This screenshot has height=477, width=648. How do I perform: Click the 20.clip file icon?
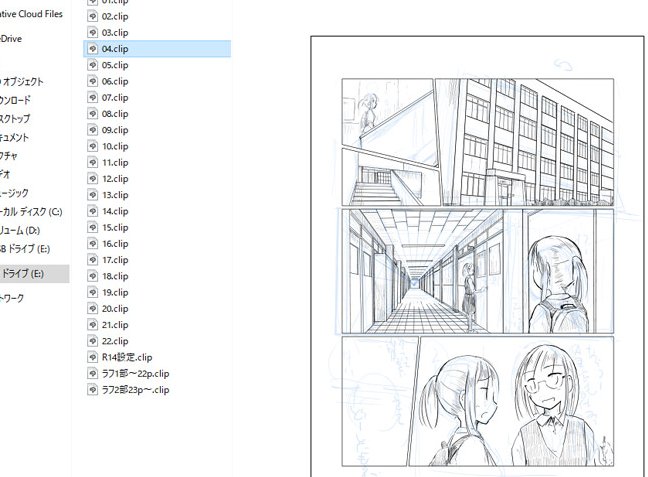[x=93, y=308]
